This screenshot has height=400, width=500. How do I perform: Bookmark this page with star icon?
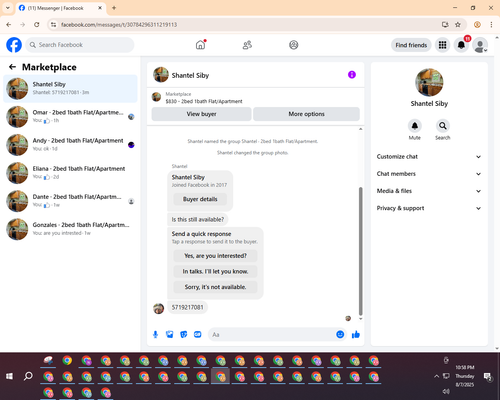(458, 25)
